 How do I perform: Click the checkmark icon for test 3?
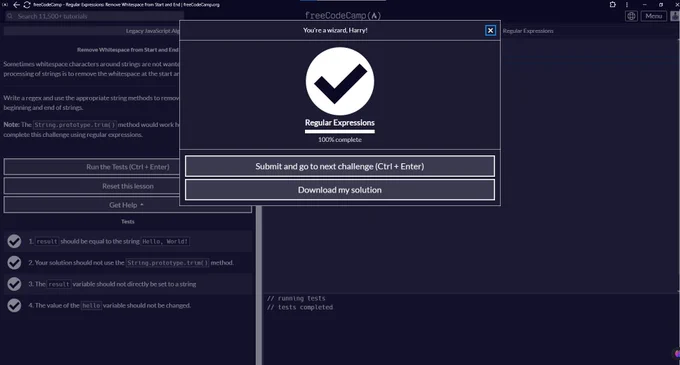coord(14,284)
